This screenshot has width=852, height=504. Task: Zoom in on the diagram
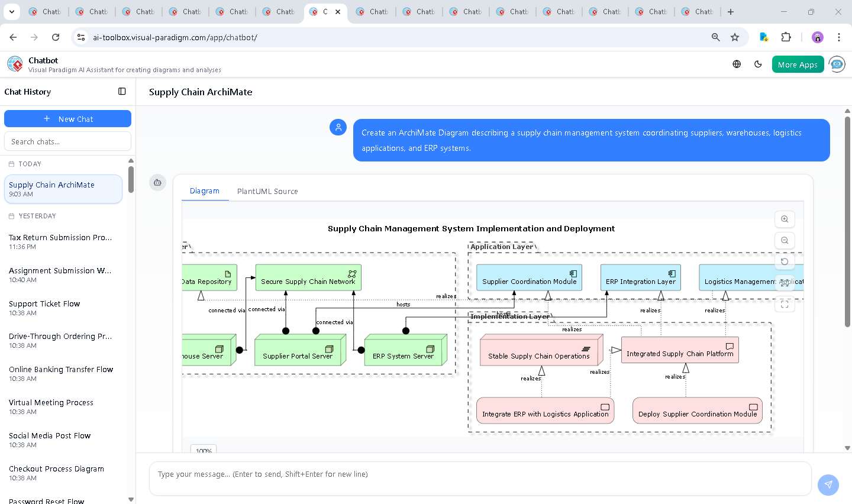[785, 219]
